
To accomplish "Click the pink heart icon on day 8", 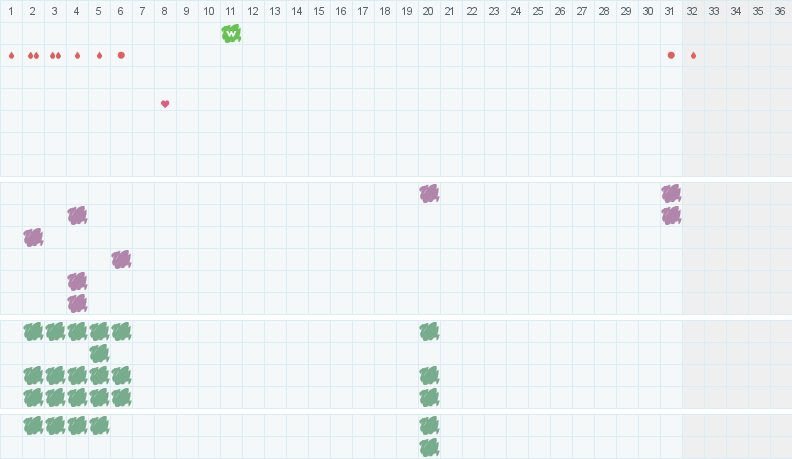I will 165,104.
